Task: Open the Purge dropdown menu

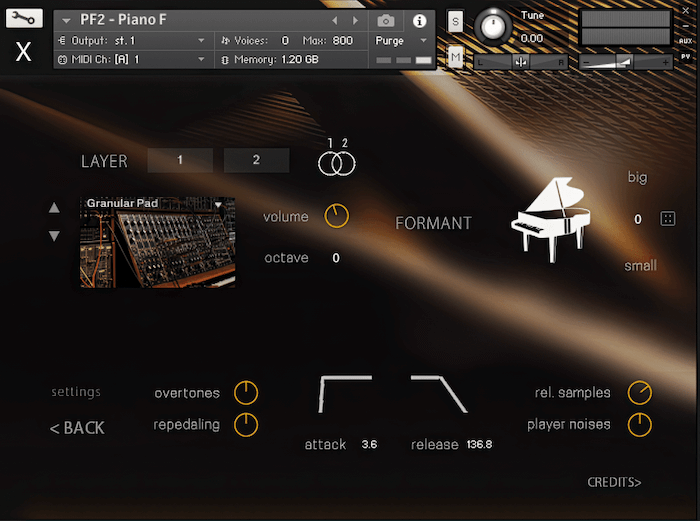Action: pyautogui.click(x=401, y=41)
